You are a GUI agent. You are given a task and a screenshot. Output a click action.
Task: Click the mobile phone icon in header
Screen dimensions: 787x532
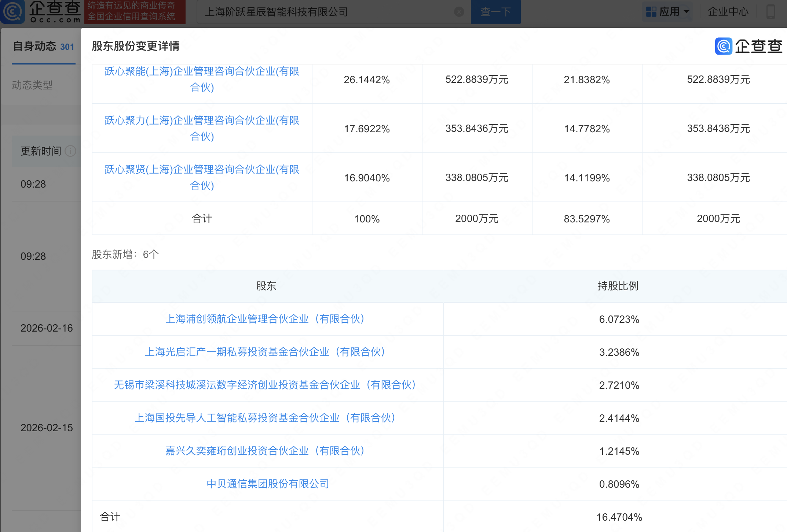tap(770, 12)
